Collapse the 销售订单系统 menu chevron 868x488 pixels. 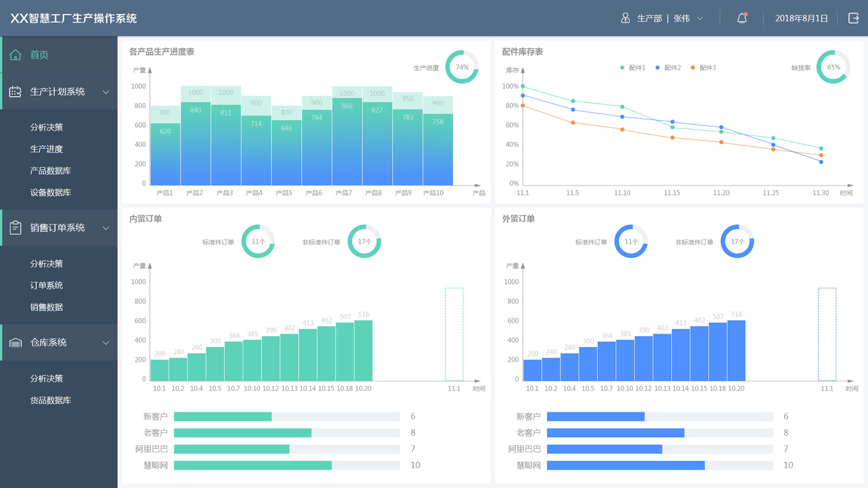click(x=106, y=227)
